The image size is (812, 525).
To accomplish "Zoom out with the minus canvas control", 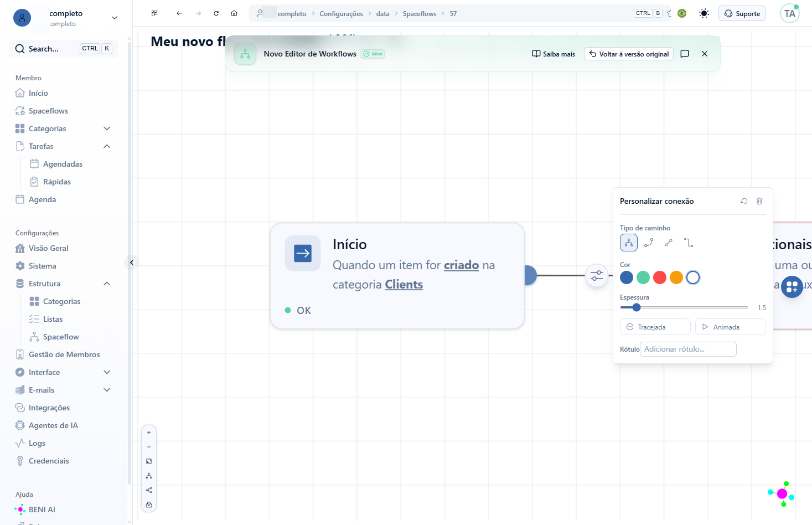I will (149, 447).
